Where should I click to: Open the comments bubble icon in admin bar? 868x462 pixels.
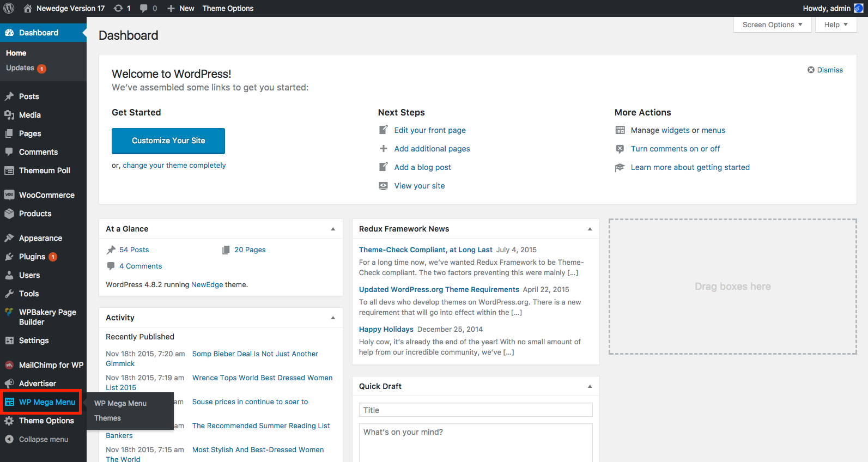144,8
